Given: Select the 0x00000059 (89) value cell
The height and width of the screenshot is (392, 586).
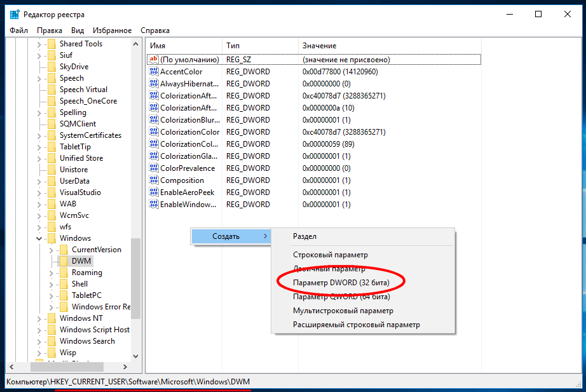Looking at the screenshot, I should click(x=328, y=144).
